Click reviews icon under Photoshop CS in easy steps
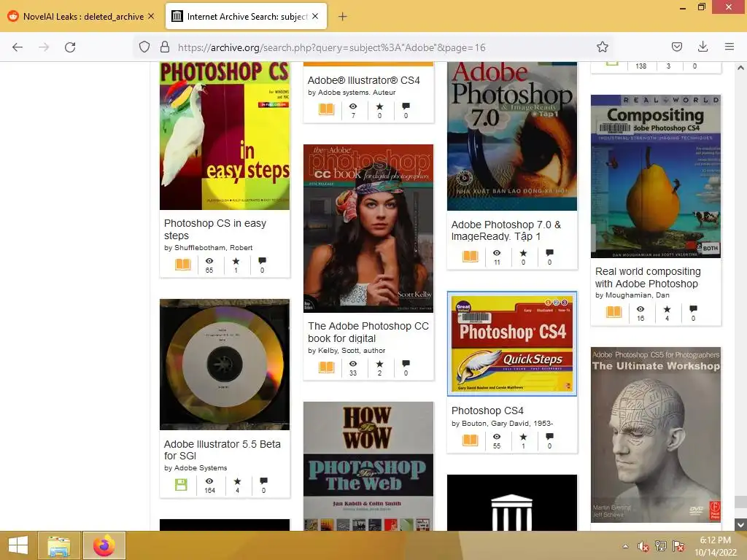Screen dimensions: 747x560 tap(262, 261)
